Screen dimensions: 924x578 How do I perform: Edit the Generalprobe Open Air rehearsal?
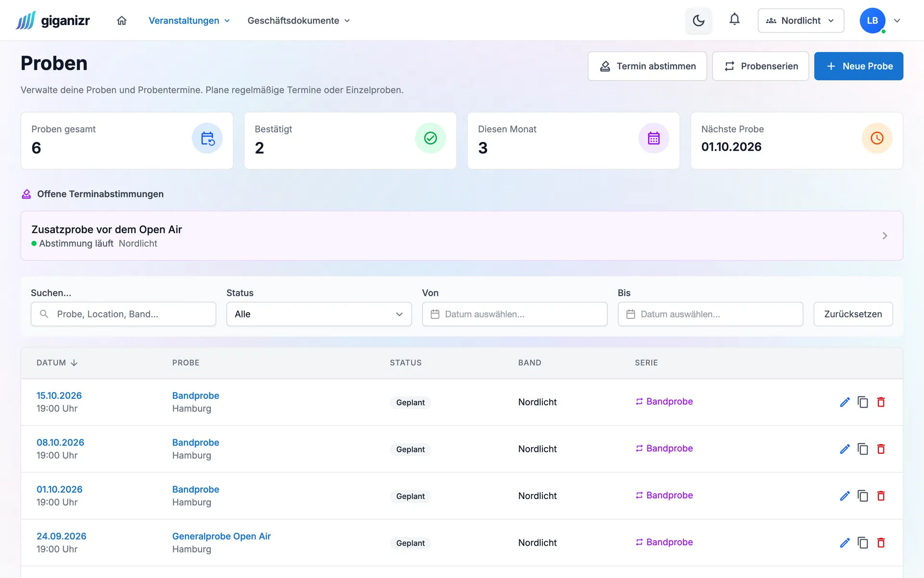point(845,542)
